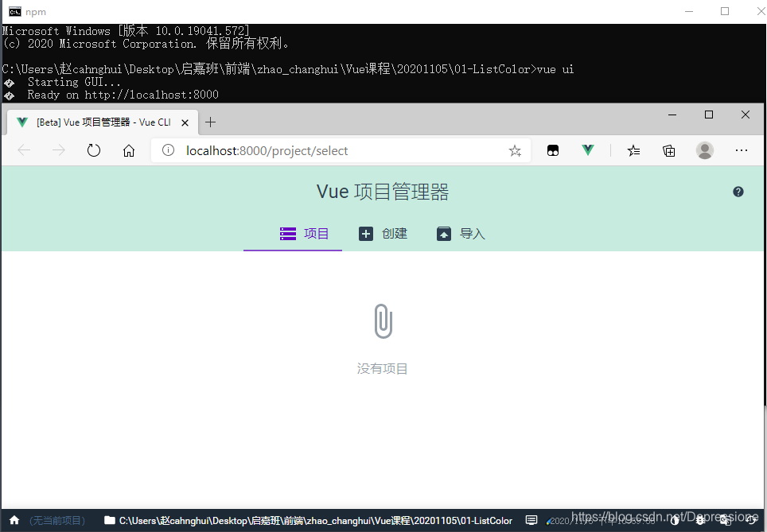Open browser Favorites list icon
This screenshot has width=767, height=532.
click(x=633, y=150)
